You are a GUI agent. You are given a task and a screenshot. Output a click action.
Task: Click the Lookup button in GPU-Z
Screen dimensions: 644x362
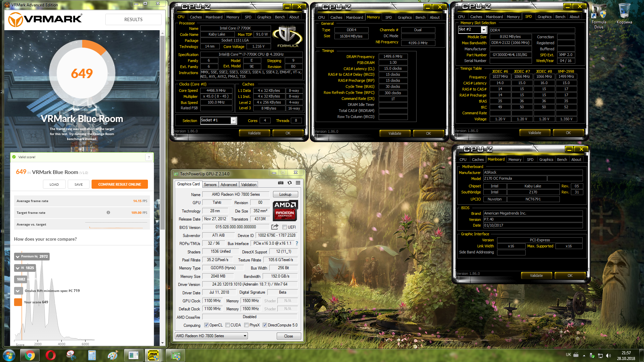point(285,194)
